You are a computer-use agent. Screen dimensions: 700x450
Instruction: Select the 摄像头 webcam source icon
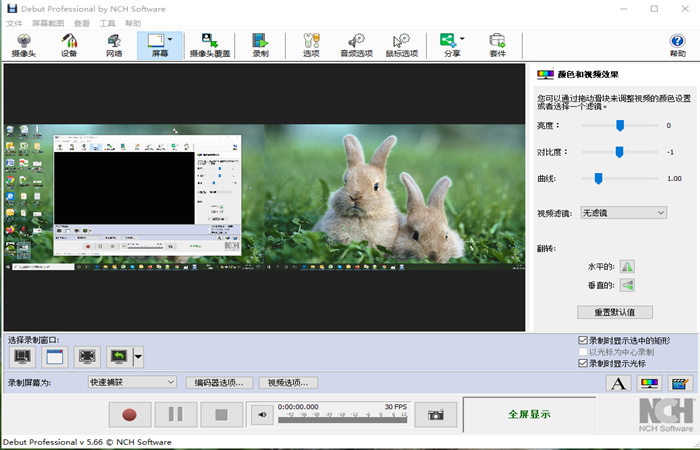[x=22, y=45]
